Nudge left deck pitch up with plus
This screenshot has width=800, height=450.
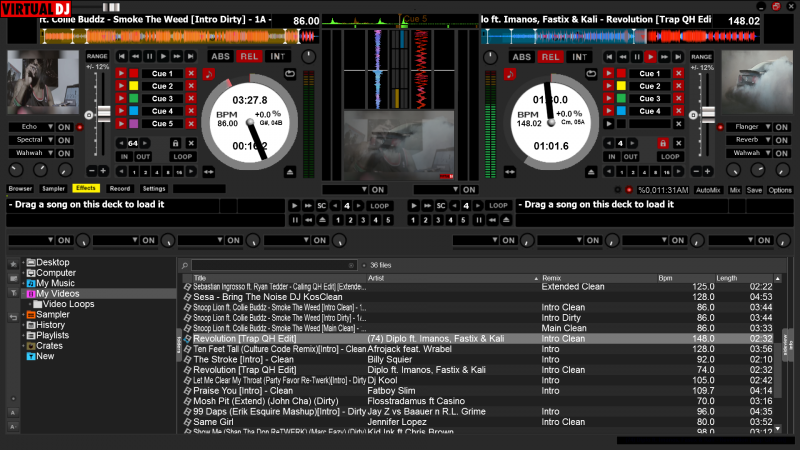103,171
